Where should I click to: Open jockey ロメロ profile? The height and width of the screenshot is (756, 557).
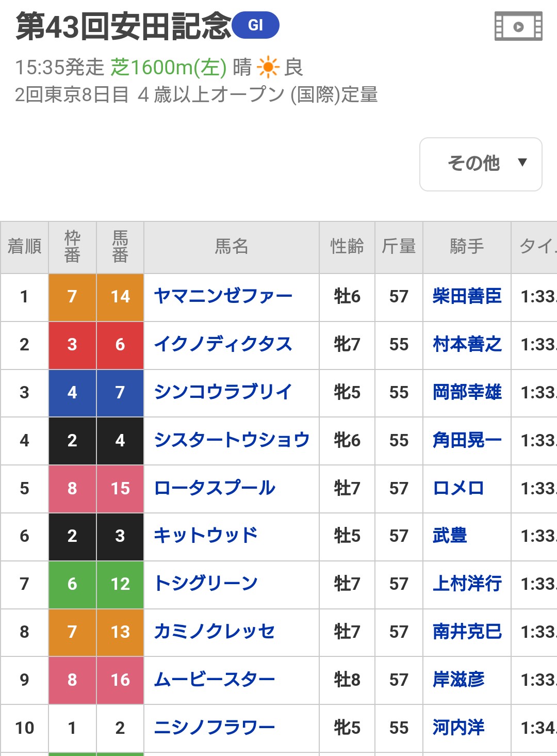pyautogui.click(x=458, y=488)
